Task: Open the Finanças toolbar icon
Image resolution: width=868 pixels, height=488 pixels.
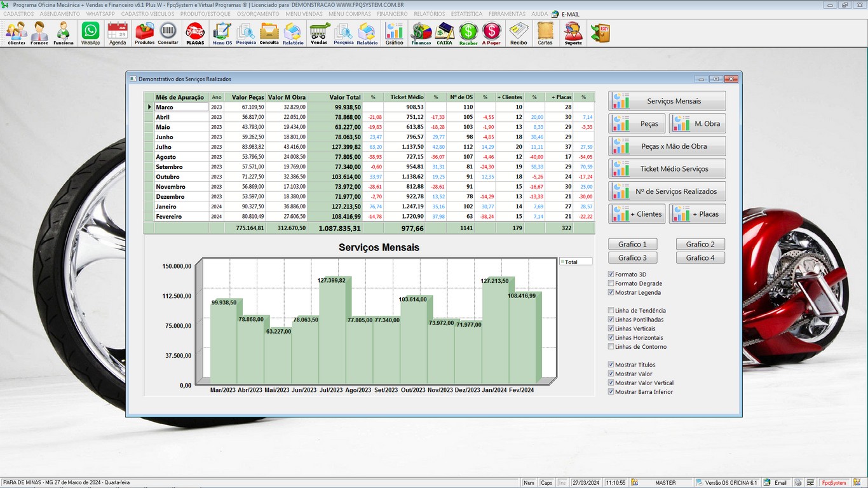Action: click(x=421, y=33)
